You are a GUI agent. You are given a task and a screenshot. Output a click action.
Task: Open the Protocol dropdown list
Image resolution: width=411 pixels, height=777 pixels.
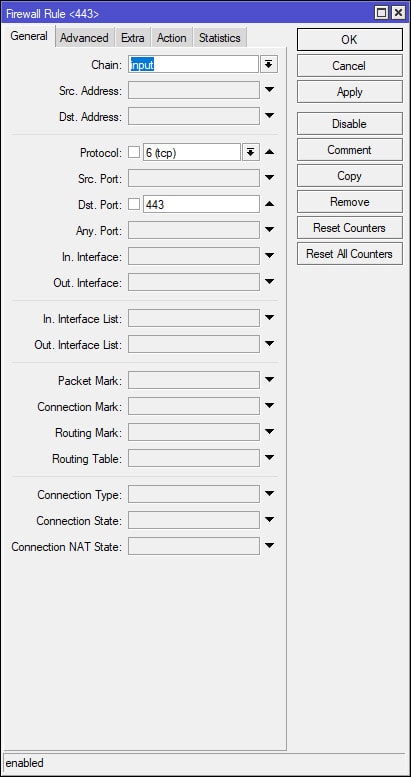click(x=251, y=153)
